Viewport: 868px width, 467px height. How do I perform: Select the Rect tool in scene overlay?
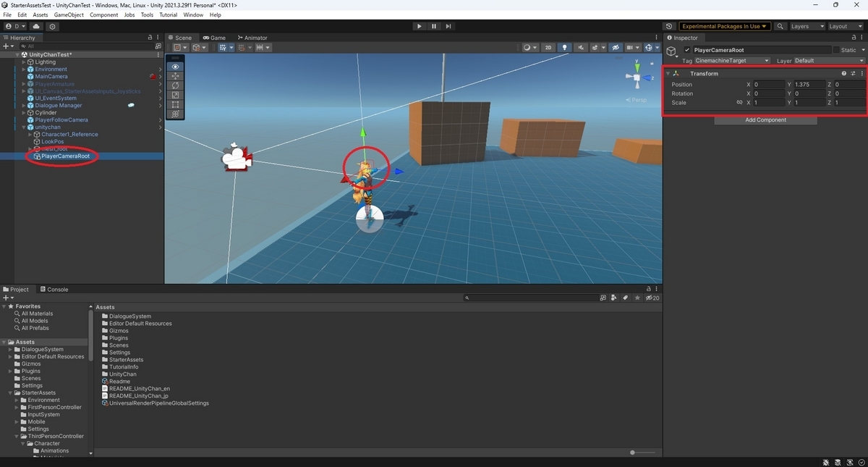point(175,104)
